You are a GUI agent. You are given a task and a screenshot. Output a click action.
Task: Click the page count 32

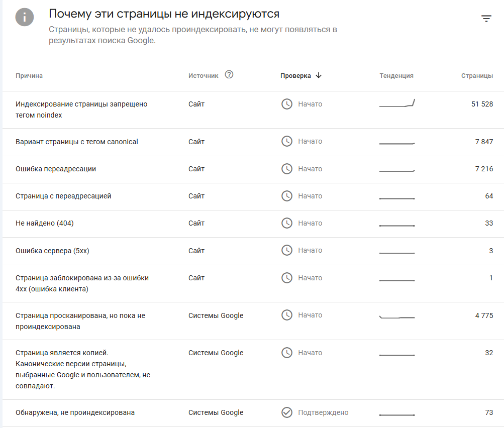[x=489, y=353]
